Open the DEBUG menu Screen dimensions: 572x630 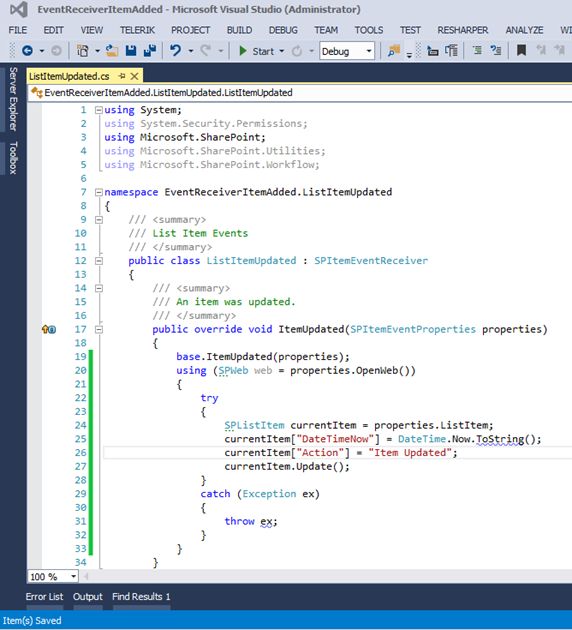pyautogui.click(x=283, y=30)
